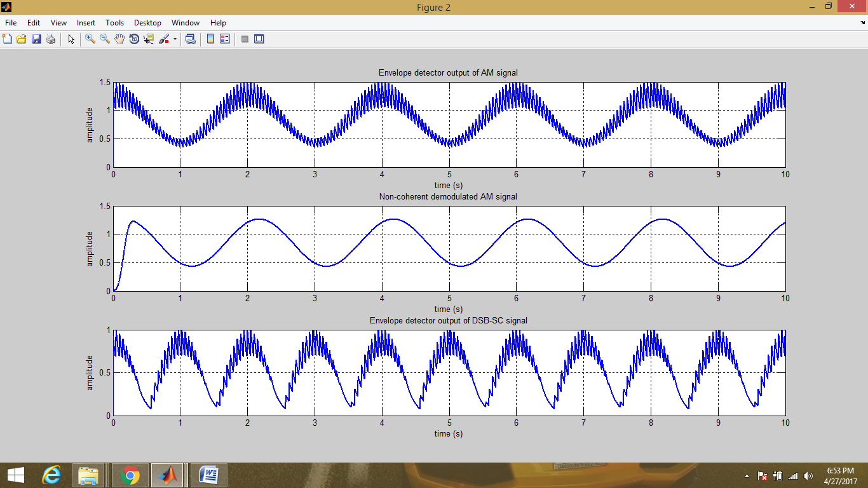Screen dimensions: 868x488
Task: Open the Edit menu
Action: tap(34, 22)
